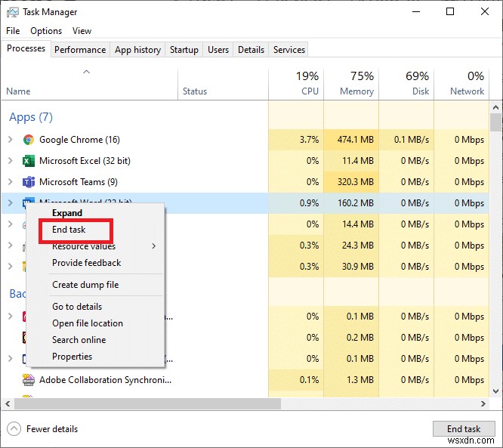The image size is (503, 448).
Task: Click the horizontal scrollbar left arrow
Action: (x=8, y=403)
